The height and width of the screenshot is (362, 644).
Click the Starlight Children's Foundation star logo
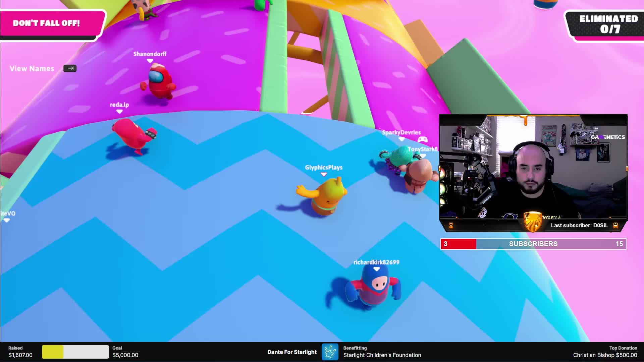(x=330, y=352)
